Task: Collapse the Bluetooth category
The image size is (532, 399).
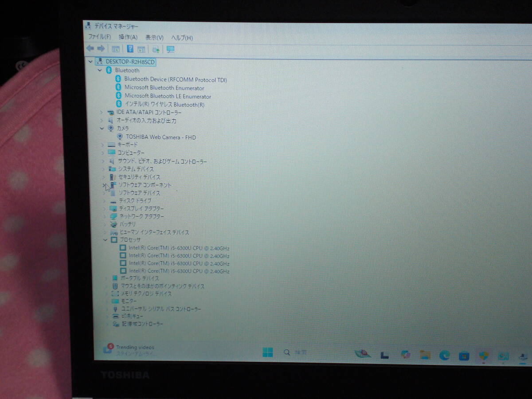Action: [100, 70]
